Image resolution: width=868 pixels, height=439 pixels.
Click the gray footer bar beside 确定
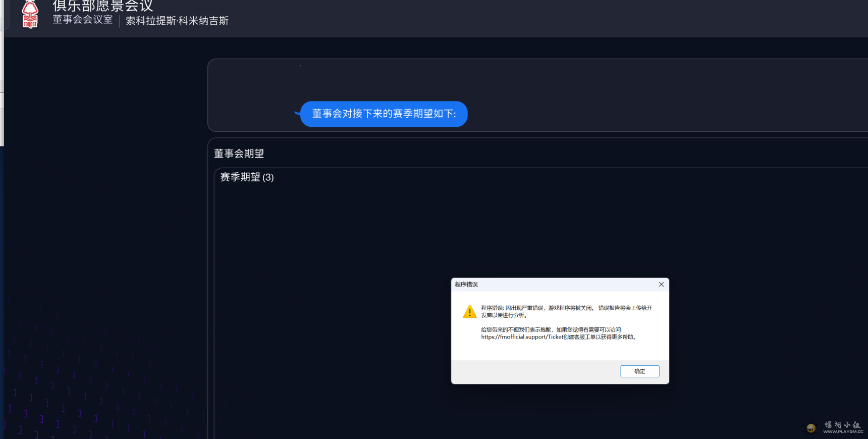pos(530,372)
